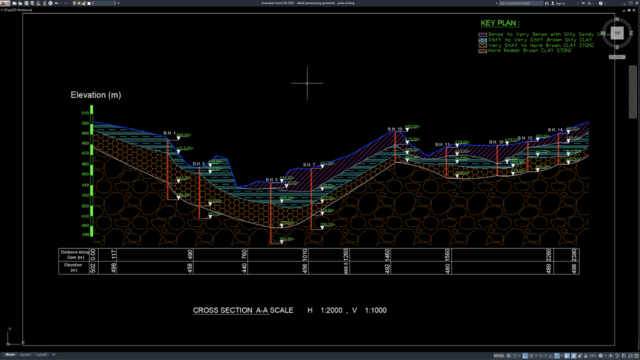640x360 pixels.
Task: Click the Open file icon in Quick Access
Action: (x=20, y=3)
